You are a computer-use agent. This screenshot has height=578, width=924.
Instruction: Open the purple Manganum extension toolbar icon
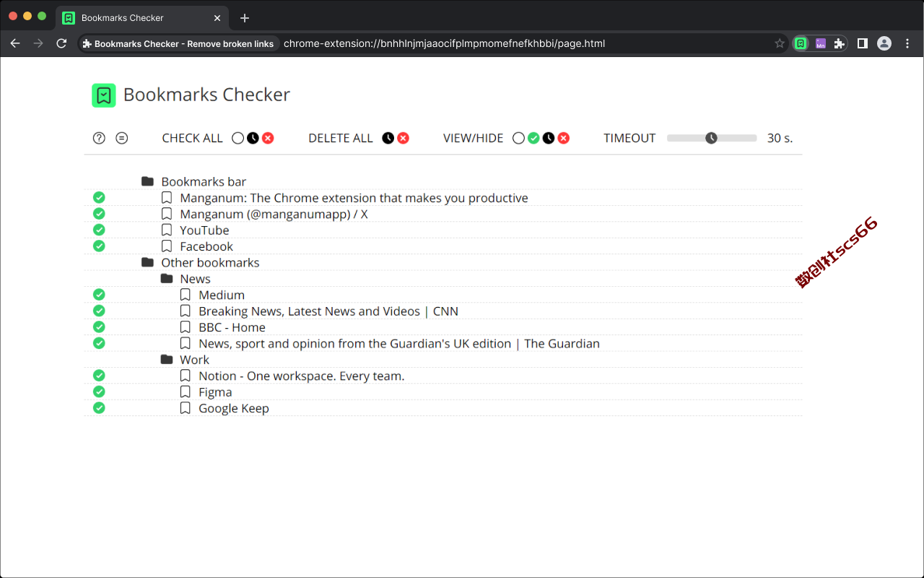click(x=820, y=43)
